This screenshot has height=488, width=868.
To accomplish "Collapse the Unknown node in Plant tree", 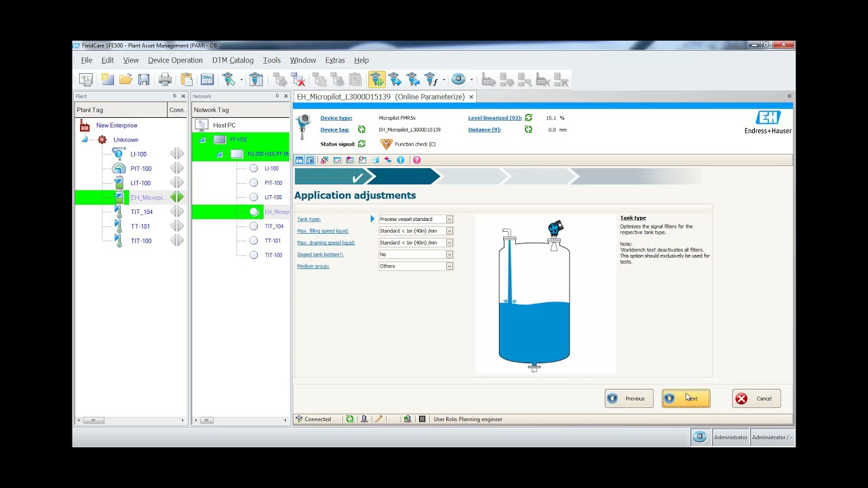I will [85, 140].
